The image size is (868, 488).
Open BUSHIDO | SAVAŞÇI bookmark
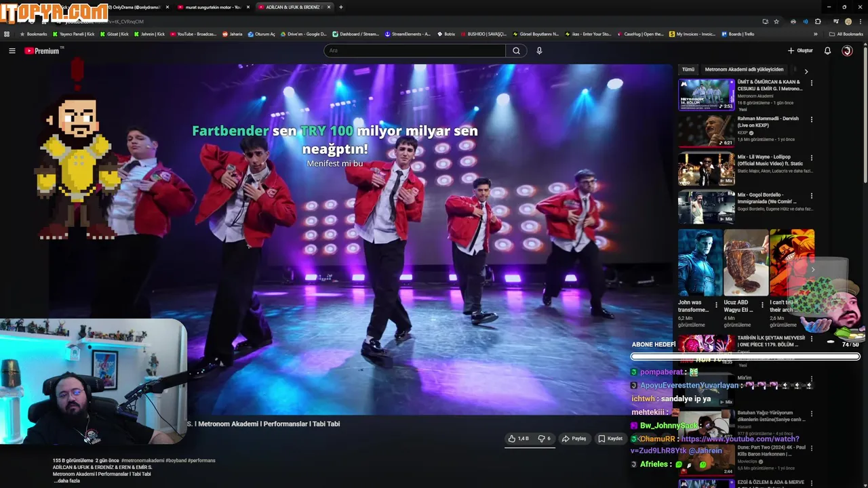click(485, 34)
